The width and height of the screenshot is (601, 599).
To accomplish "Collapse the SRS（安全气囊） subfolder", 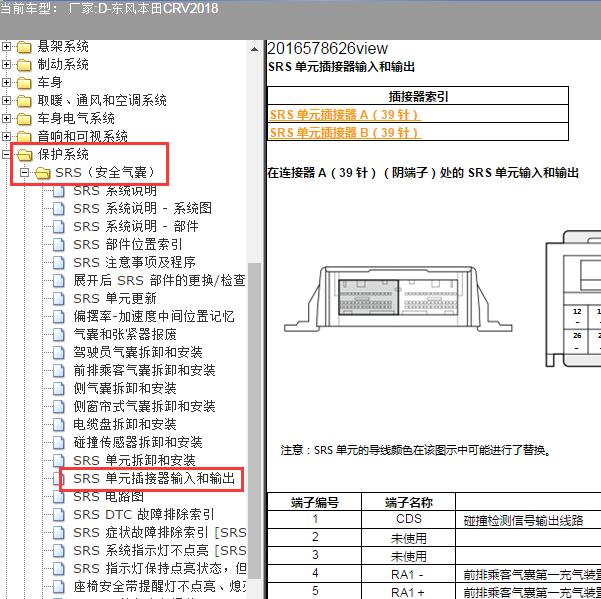I will 24,172.
